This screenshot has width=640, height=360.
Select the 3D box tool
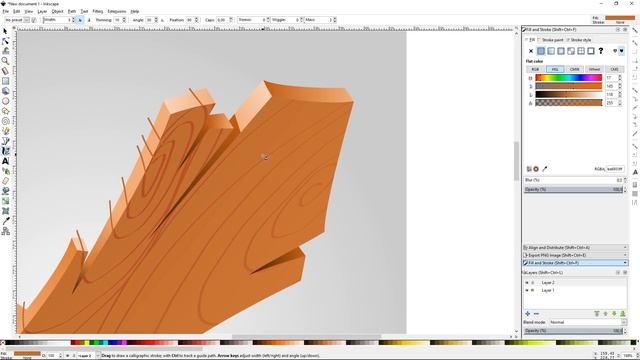point(5,91)
